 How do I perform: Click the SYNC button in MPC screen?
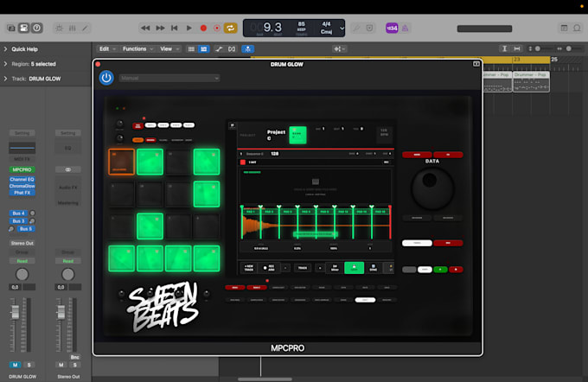[374, 268]
